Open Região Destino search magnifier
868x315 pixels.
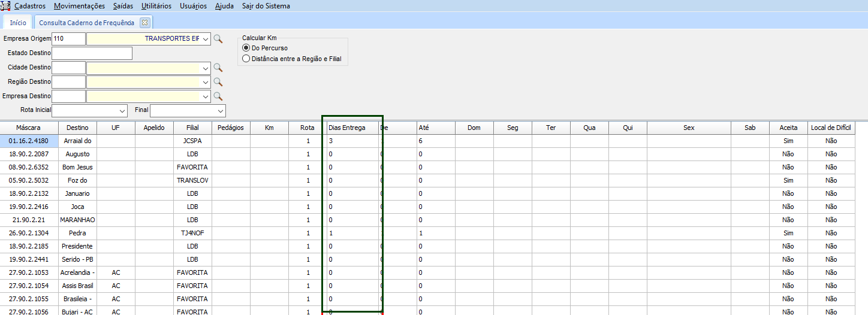218,82
